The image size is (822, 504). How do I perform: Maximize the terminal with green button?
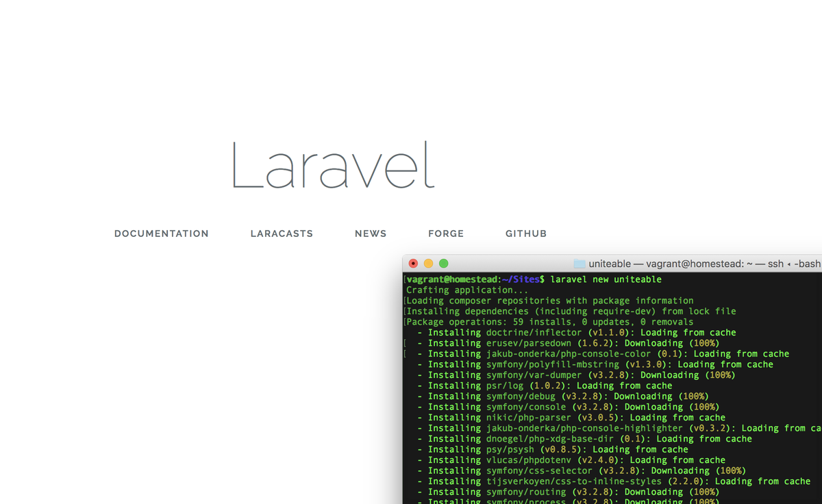(443, 264)
